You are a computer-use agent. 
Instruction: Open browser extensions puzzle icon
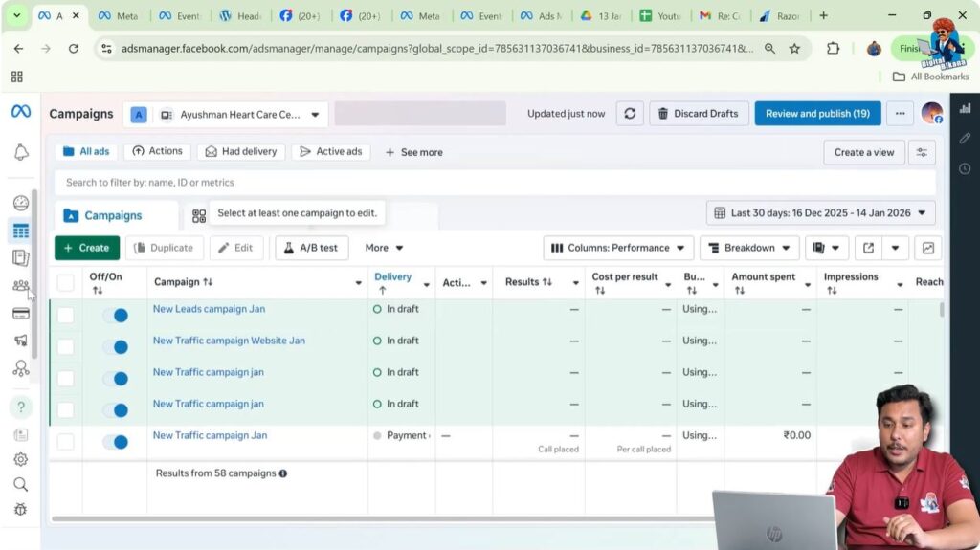pos(834,48)
